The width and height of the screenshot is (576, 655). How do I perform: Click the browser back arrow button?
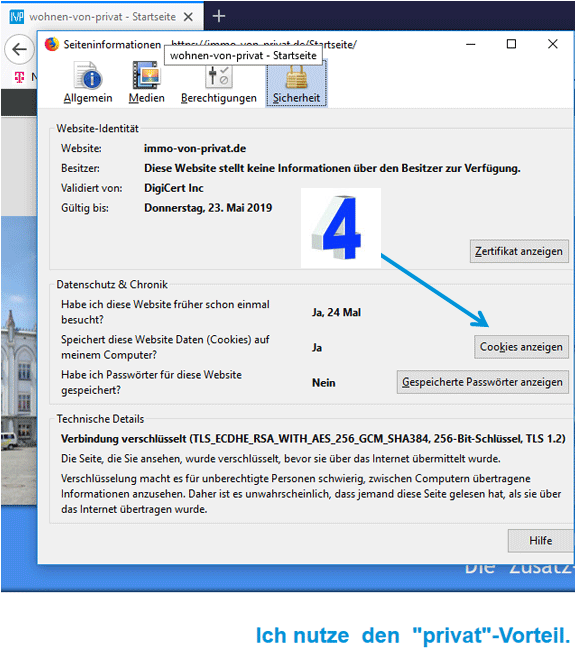(19, 49)
